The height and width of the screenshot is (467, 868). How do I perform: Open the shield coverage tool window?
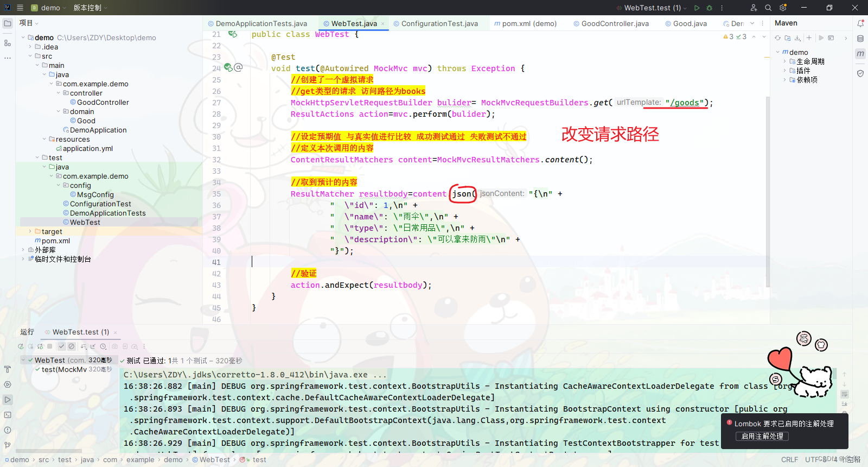[860, 73]
